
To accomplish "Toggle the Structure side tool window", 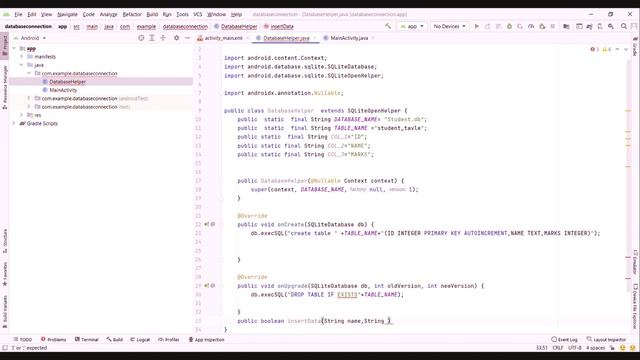I will 5,241.
